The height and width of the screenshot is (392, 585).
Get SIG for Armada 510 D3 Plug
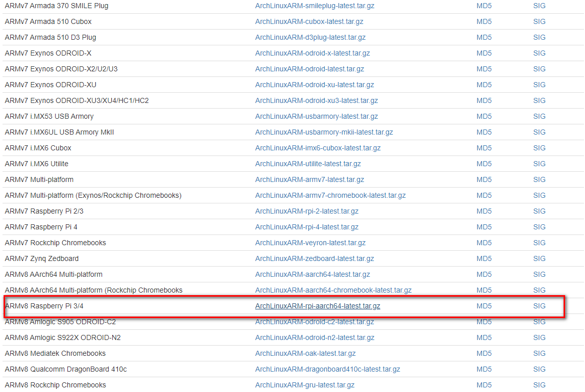[x=539, y=37]
